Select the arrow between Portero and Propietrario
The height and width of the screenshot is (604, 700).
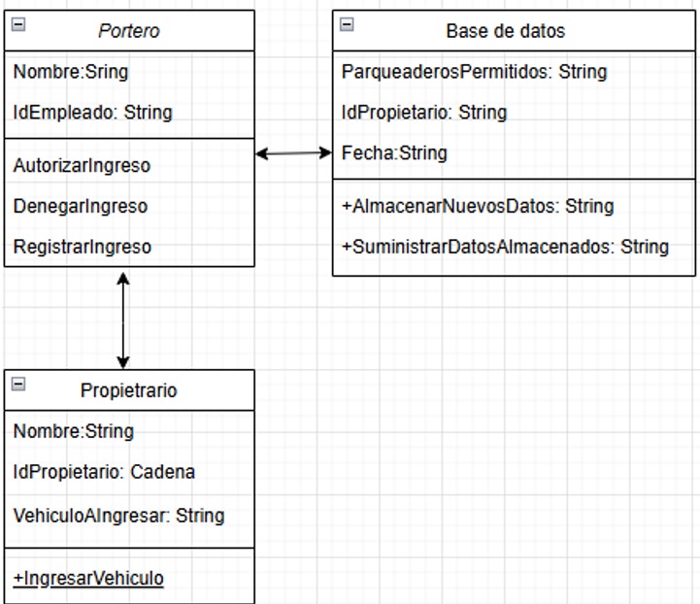pyautogui.click(x=122, y=320)
